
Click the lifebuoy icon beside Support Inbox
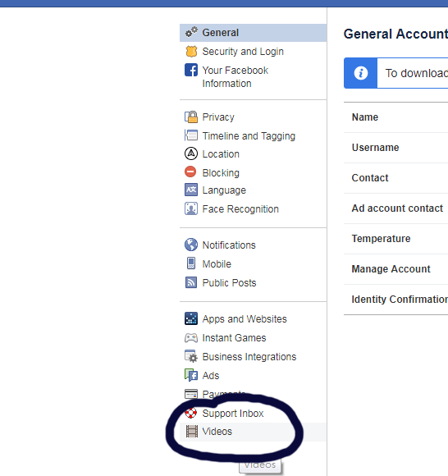(x=191, y=413)
